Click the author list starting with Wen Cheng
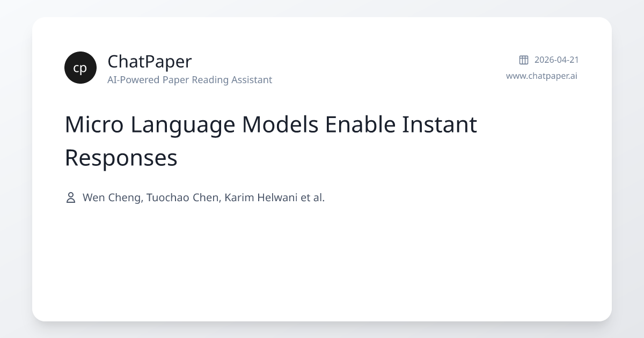Screen dimensions: 644x338 (204, 197)
